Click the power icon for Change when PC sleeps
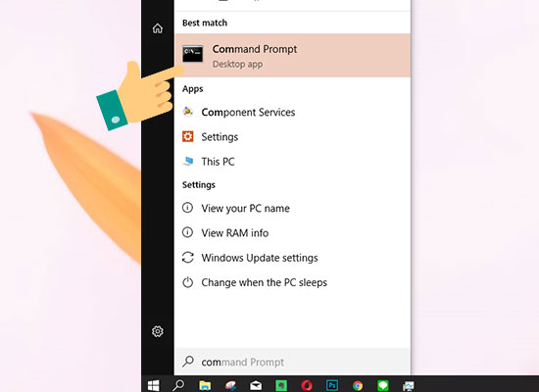This screenshot has height=392, width=539. [188, 282]
